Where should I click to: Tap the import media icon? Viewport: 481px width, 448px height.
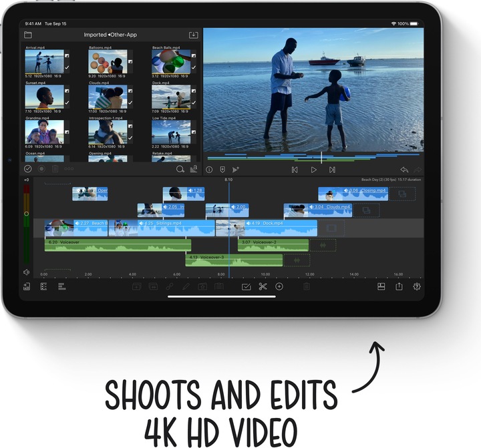point(193,35)
